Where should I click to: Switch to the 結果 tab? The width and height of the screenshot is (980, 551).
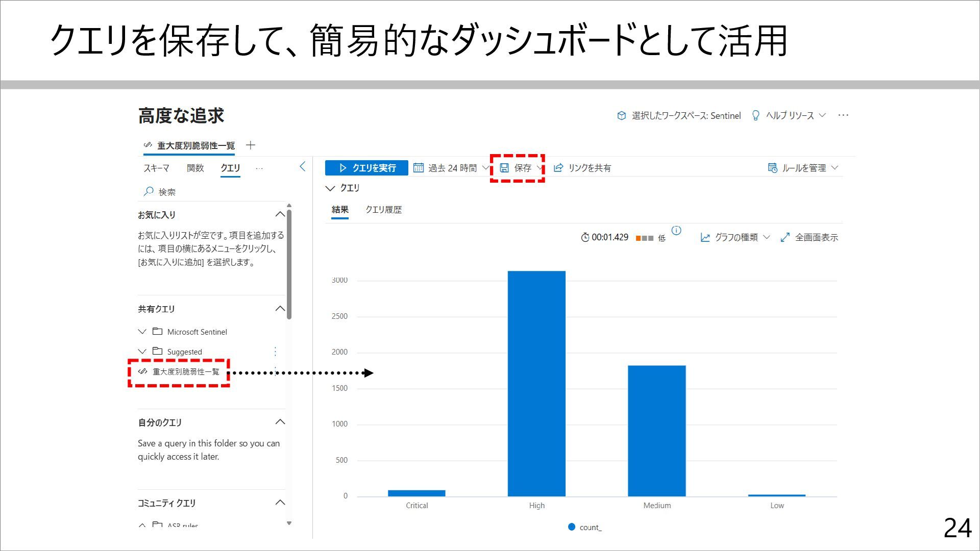[340, 210]
